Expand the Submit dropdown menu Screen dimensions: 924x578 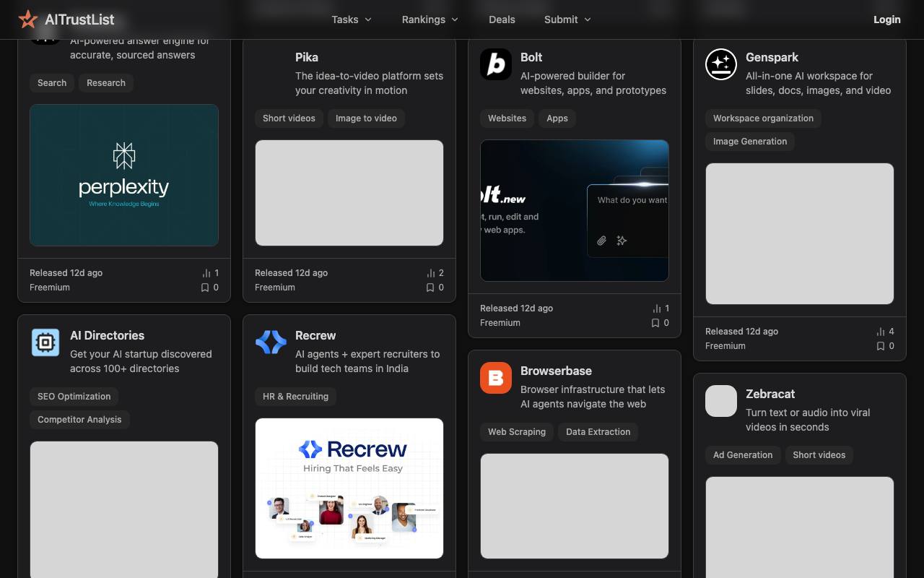567,20
